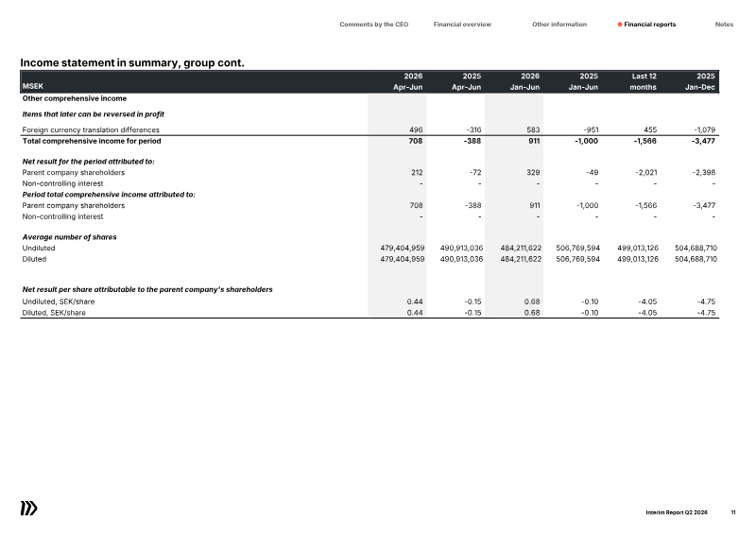Click the Interim Report Q2 2026 footer text
The image size is (756, 534).
point(677,512)
